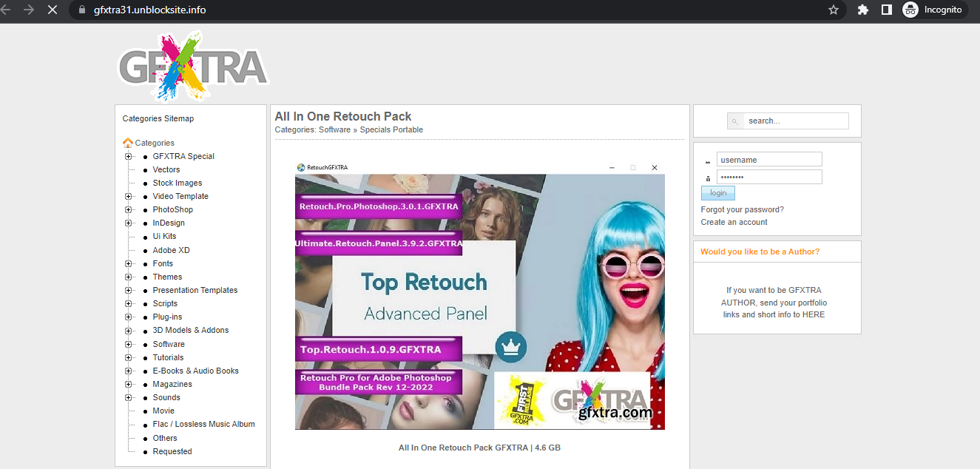Expand the PhotoShop category node
Viewport: 980px width, 469px height.
coord(129,210)
